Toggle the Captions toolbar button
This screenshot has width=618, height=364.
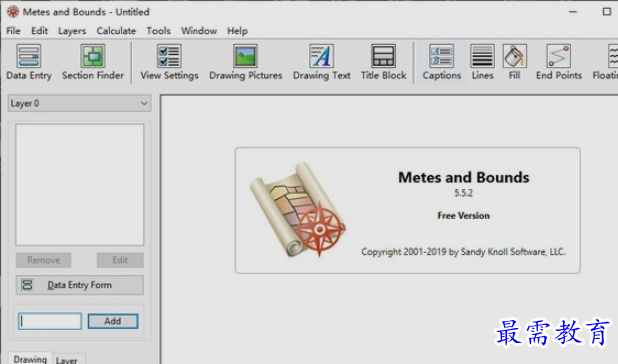(441, 62)
